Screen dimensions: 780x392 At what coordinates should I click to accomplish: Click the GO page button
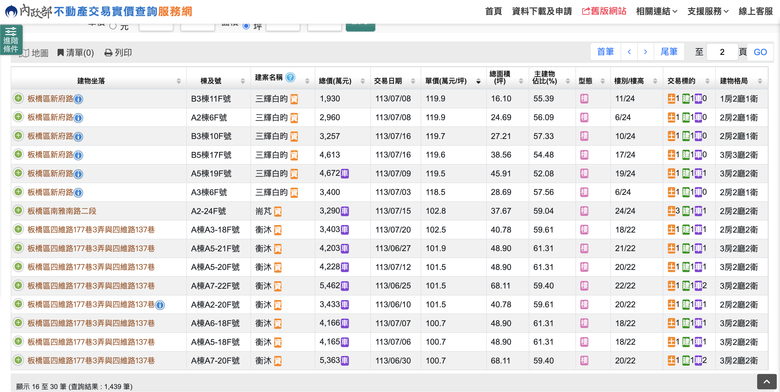click(760, 52)
